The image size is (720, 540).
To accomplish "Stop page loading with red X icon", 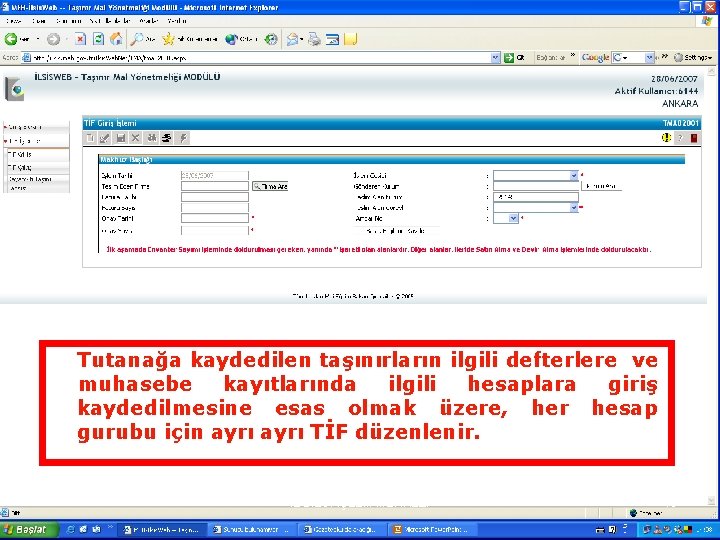I will tap(80, 39).
